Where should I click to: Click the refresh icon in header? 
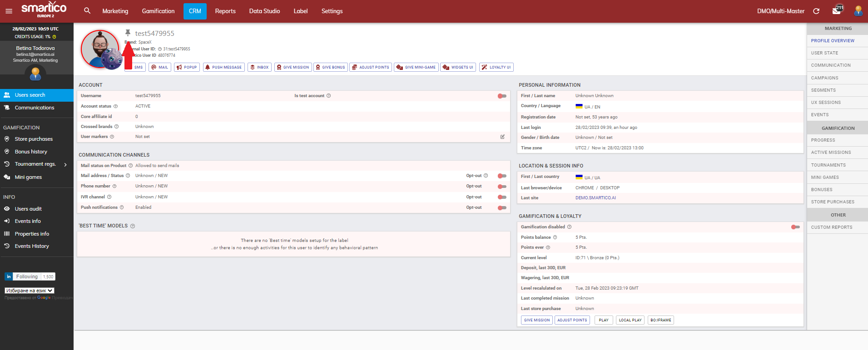coord(816,11)
